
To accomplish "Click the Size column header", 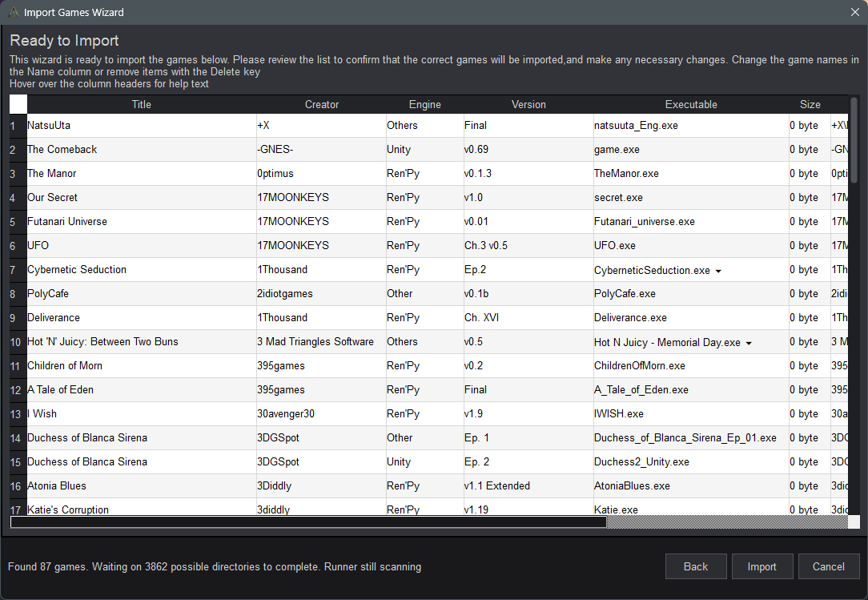I will [810, 104].
